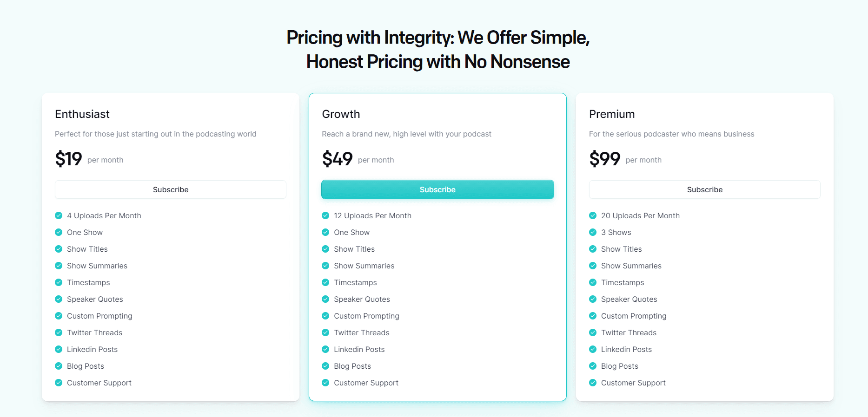Click checkmark icon beside 4 Uploads Per Month

[x=59, y=215]
